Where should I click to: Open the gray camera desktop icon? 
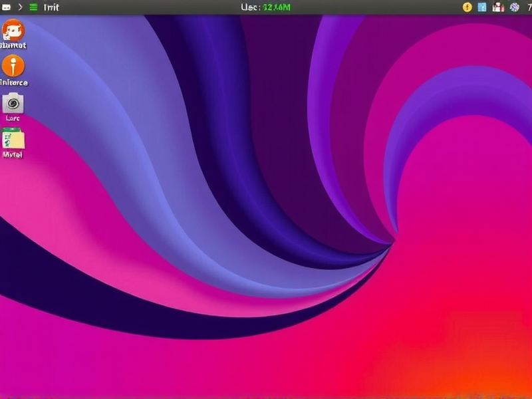13,102
